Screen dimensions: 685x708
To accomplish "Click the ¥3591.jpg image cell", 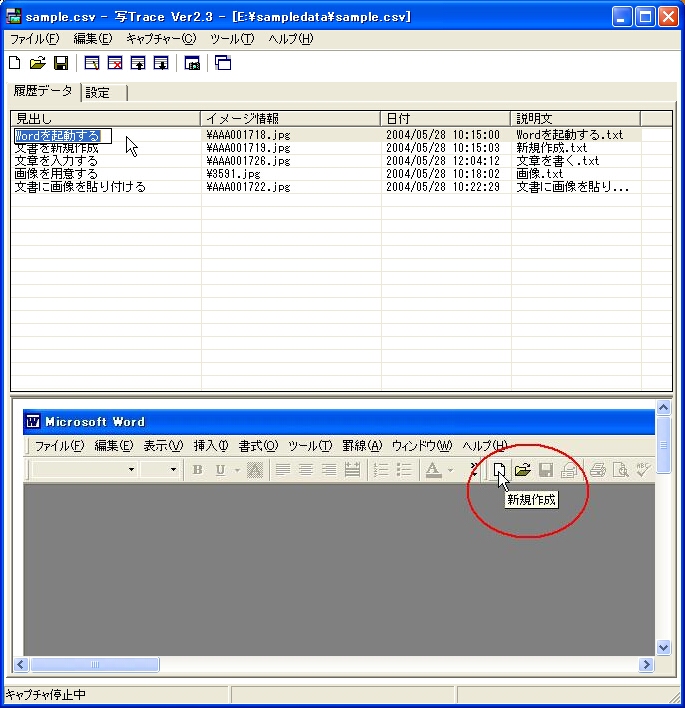I will tap(233, 174).
